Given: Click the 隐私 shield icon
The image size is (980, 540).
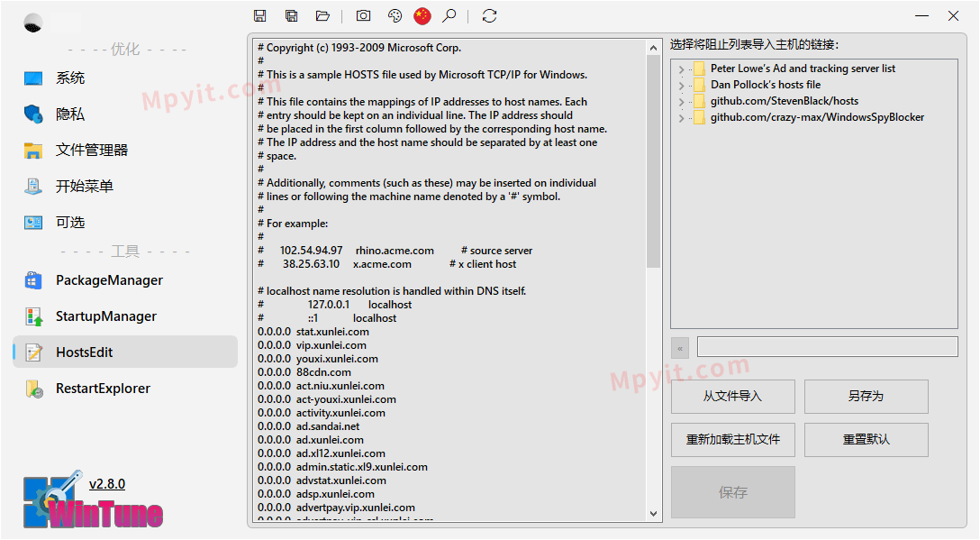Looking at the screenshot, I should tap(33, 114).
